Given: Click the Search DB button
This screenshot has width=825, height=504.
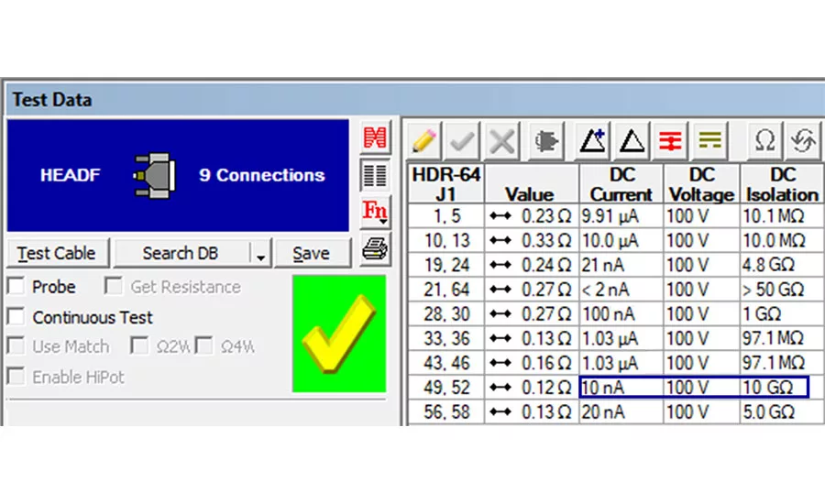Looking at the screenshot, I should tap(181, 253).
